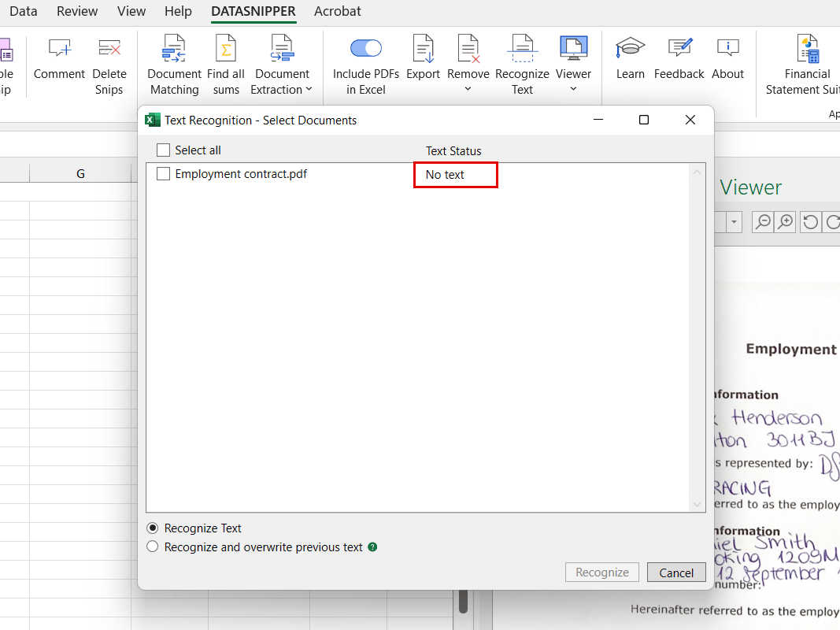
Task: Click the Cancel button
Action: click(675, 572)
